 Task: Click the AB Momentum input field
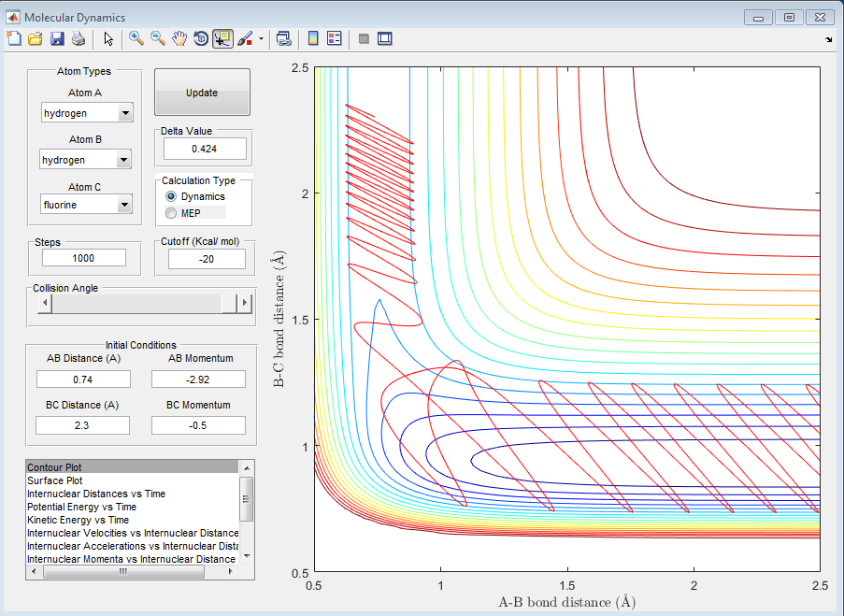tap(198, 379)
